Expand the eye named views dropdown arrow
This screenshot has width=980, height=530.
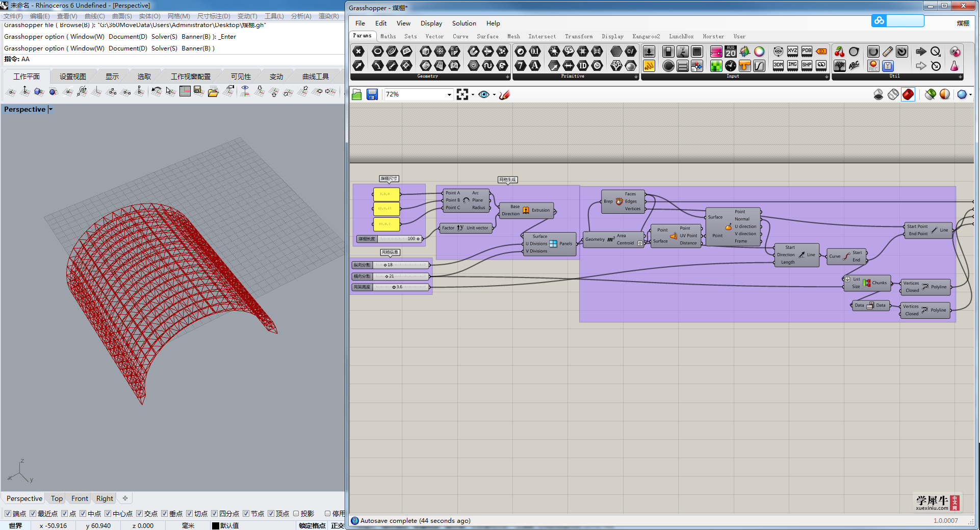[x=494, y=95]
